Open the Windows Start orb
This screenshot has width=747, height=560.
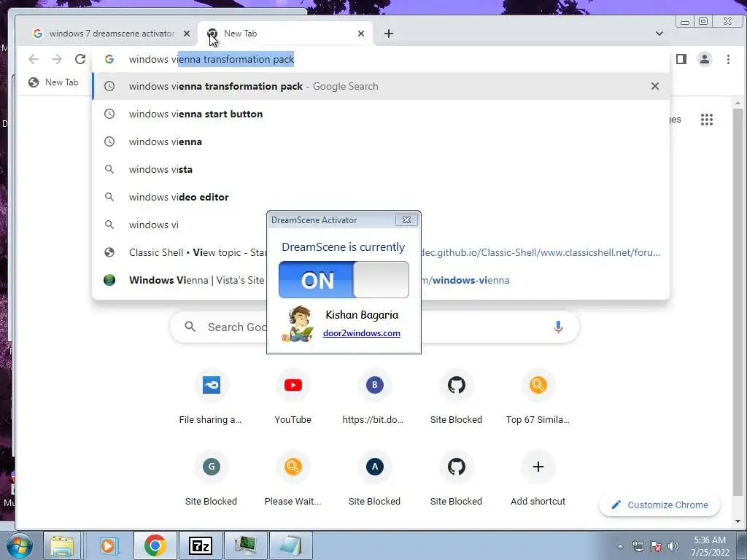[x=20, y=545]
